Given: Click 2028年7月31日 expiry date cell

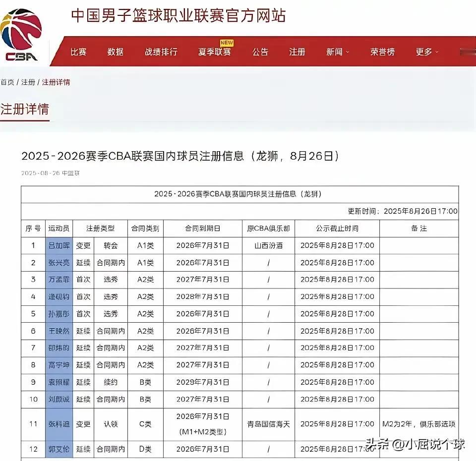Looking at the screenshot, I should click(202, 296).
